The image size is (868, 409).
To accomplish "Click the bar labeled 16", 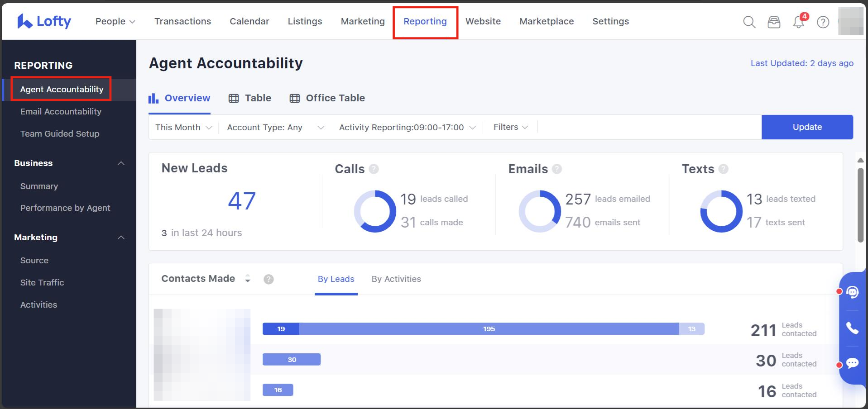I will [x=278, y=390].
